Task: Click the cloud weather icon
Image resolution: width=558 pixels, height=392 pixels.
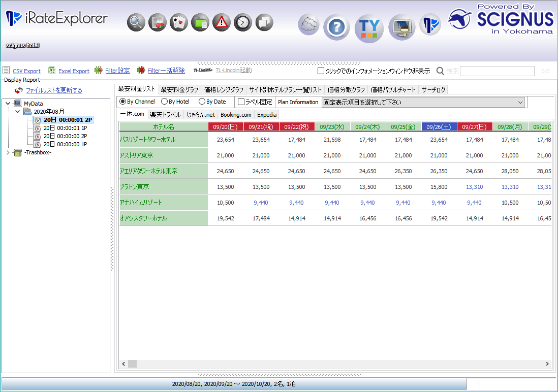Action: pos(308,24)
